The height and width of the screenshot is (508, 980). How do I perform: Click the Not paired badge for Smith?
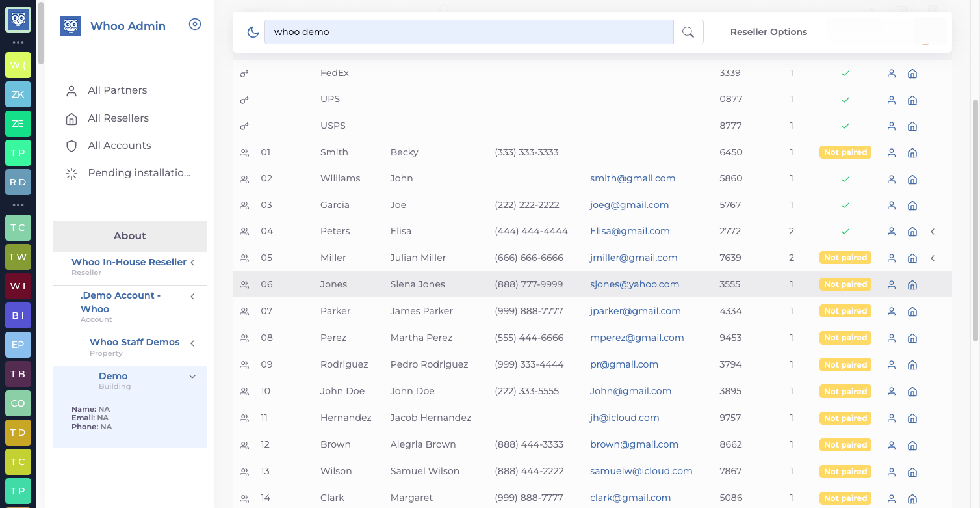(845, 152)
